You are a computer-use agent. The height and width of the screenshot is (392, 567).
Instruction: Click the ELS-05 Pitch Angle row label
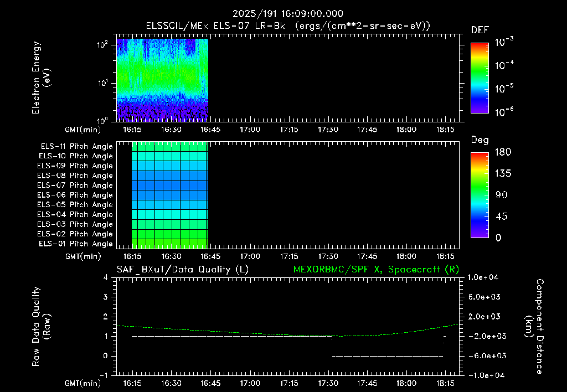[x=75, y=205]
